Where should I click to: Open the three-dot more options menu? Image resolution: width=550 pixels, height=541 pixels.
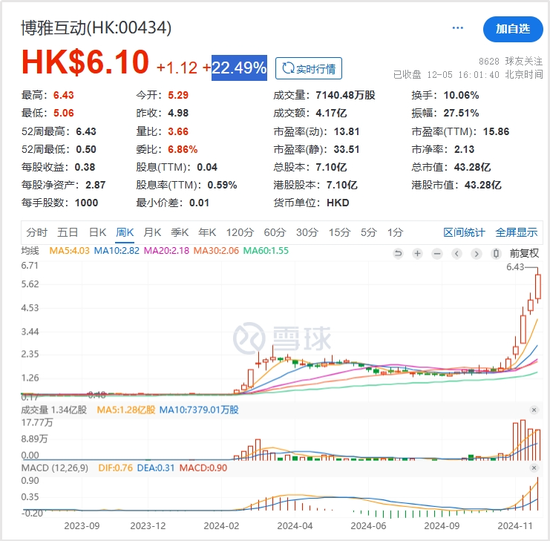457,28
